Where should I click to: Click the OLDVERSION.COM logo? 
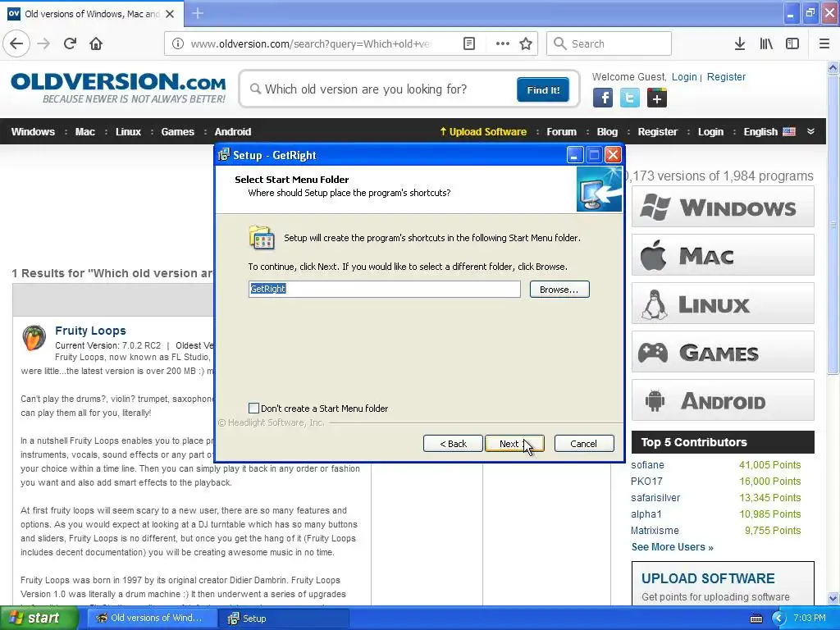coord(118,88)
